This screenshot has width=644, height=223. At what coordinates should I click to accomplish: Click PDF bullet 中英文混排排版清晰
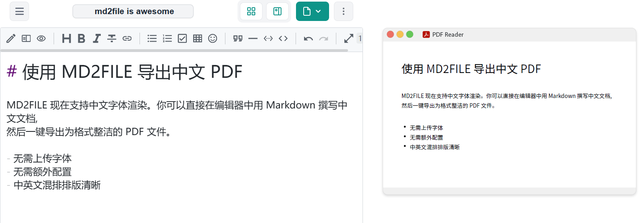(435, 147)
